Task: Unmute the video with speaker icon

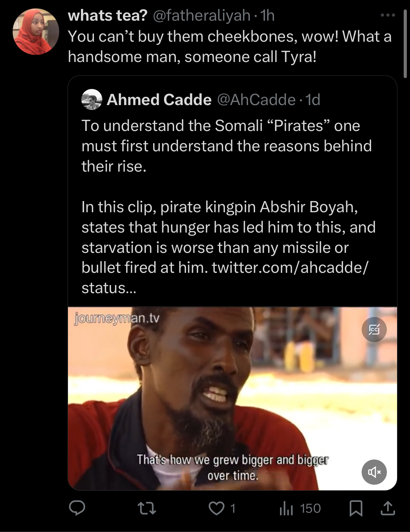Action: click(x=374, y=472)
